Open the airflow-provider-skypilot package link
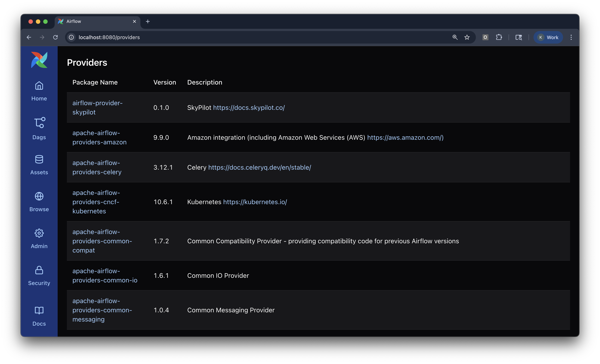The width and height of the screenshot is (600, 364). (x=97, y=108)
